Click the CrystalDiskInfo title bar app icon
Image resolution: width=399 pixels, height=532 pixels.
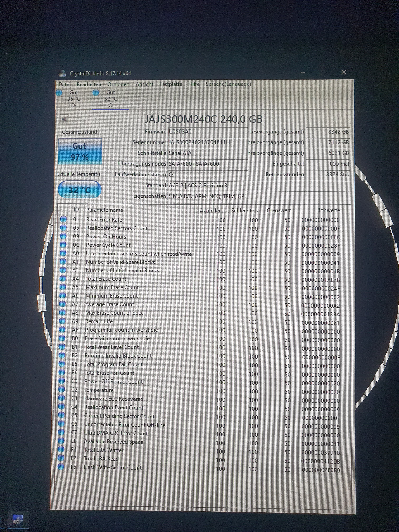63,73
